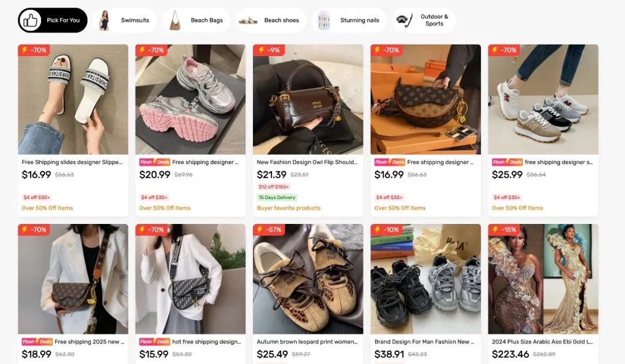Click the -9% flash discount badge

[269, 50]
